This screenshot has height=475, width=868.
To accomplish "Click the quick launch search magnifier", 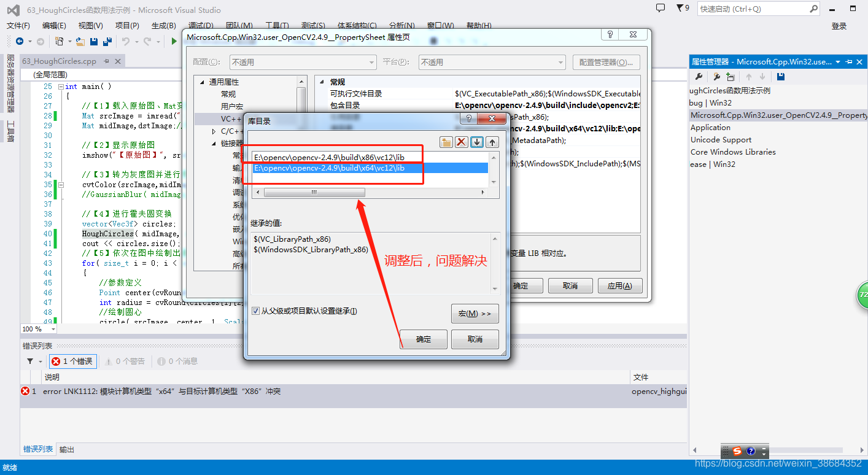I will (x=813, y=9).
